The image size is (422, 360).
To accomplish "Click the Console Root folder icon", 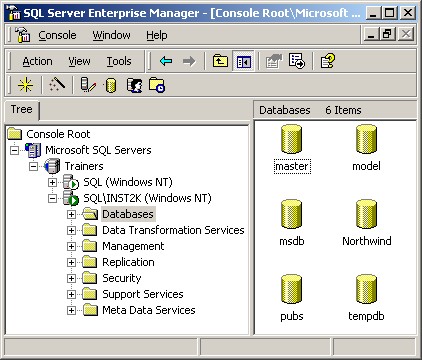I will pyautogui.click(x=15, y=134).
